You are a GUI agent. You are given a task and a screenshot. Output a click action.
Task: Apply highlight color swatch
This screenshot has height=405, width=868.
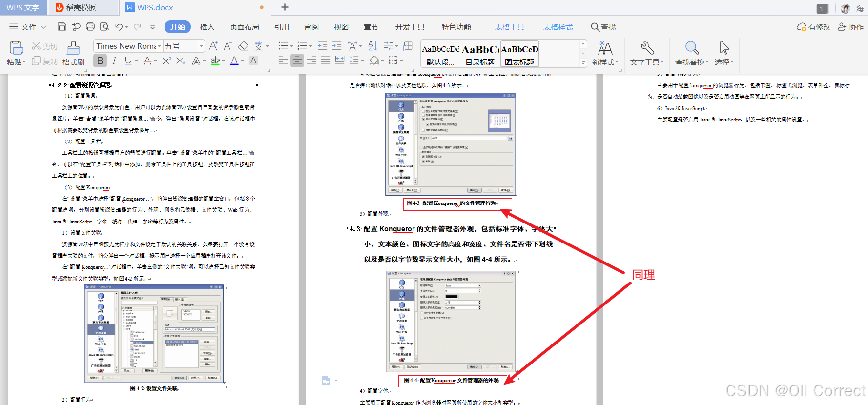(x=215, y=61)
